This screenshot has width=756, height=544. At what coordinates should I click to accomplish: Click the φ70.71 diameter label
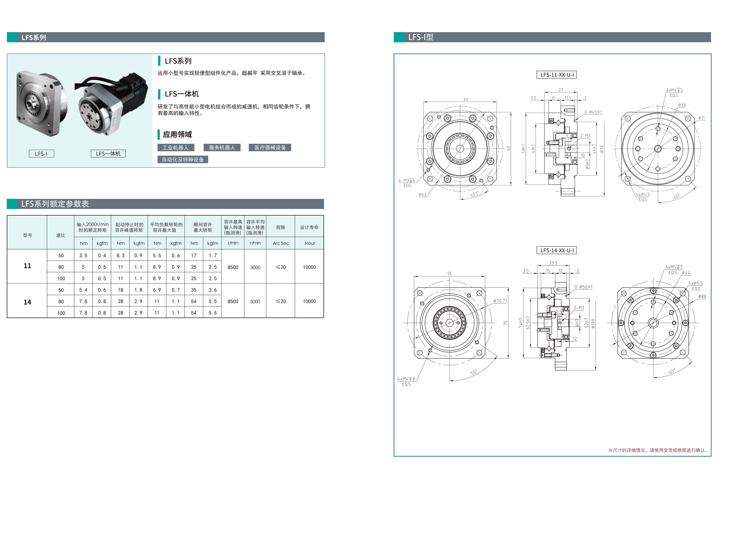click(x=500, y=301)
